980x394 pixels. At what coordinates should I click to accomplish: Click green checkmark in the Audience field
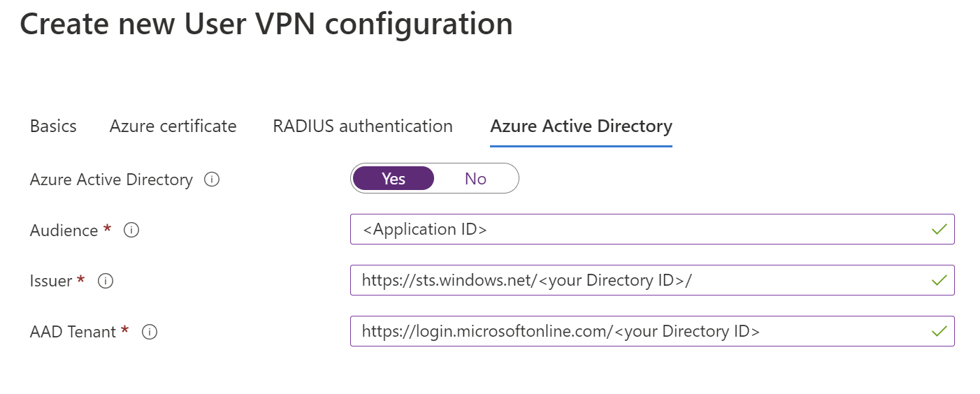939,229
